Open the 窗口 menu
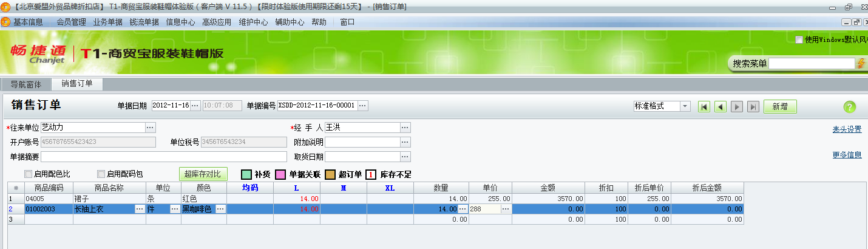Viewport: 868px width, 249px height. [347, 22]
